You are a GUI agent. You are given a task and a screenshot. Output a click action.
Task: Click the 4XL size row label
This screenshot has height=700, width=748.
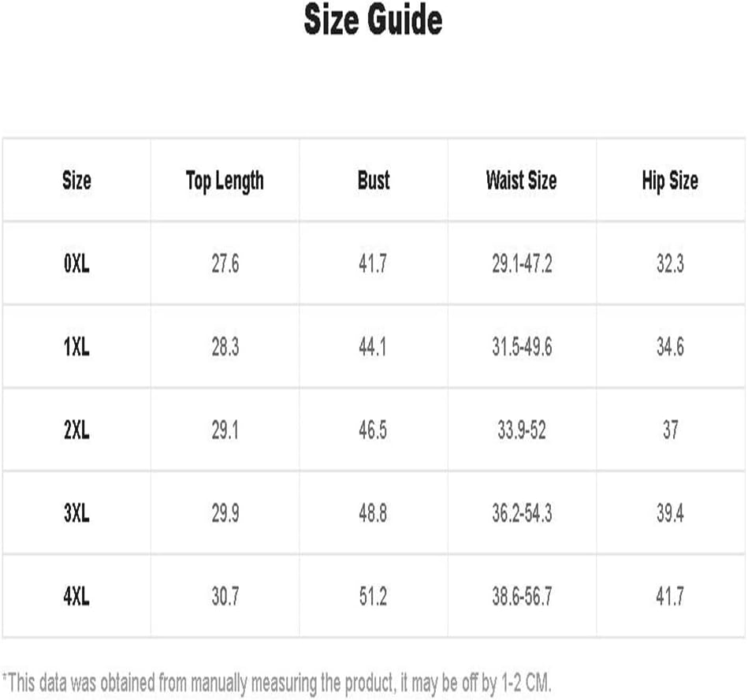tap(76, 596)
